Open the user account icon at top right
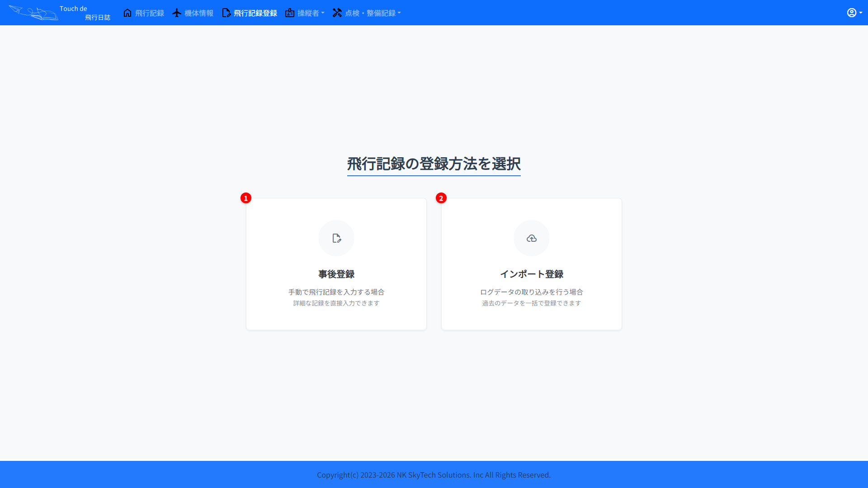Viewport: 868px width, 488px height. pyautogui.click(x=852, y=12)
